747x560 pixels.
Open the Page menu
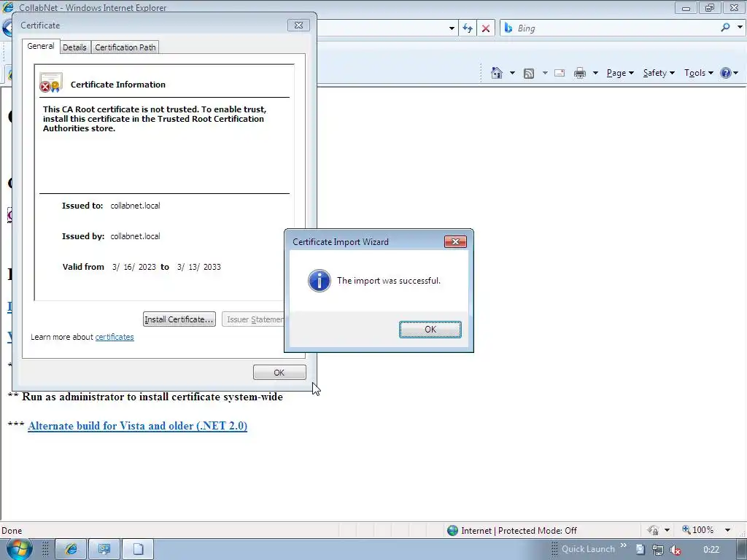[x=620, y=73]
